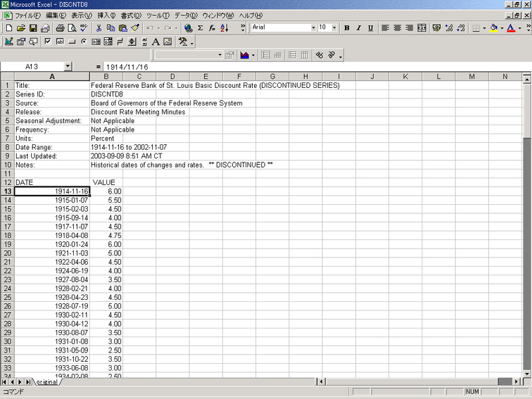
Task: Select the List Box control tool
Action: [x=96, y=42]
